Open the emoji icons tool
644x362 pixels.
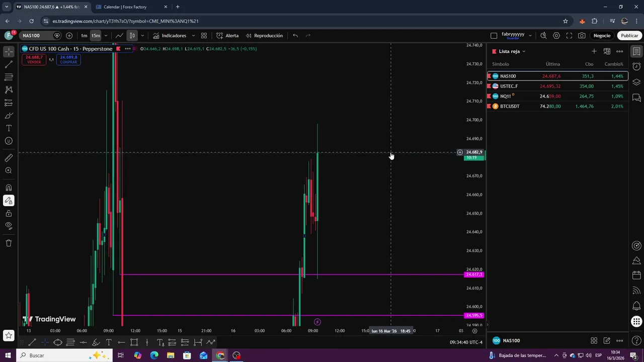(x=9, y=141)
